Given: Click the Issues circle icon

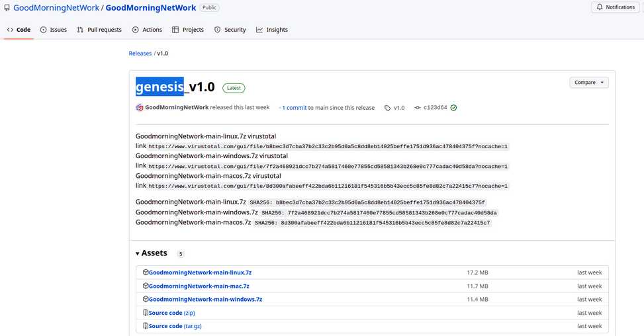Looking at the screenshot, I should tap(44, 30).
